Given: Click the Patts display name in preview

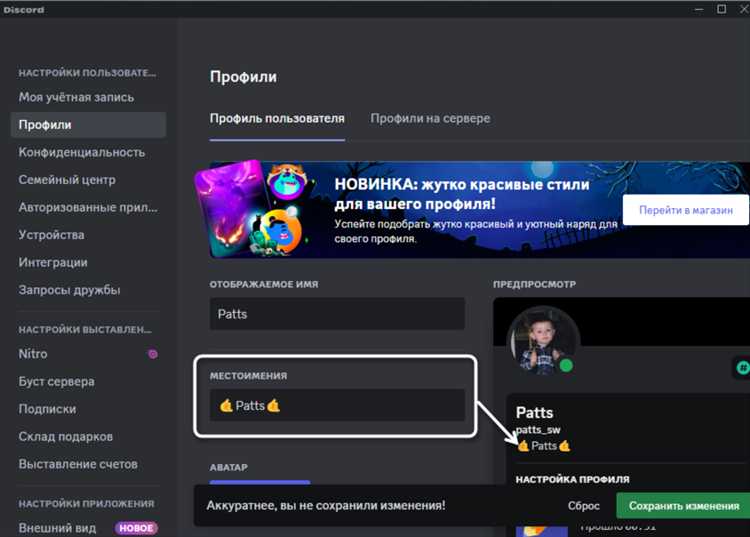Looking at the screenshot, I should pyautogui.click(x=534, y=413).
